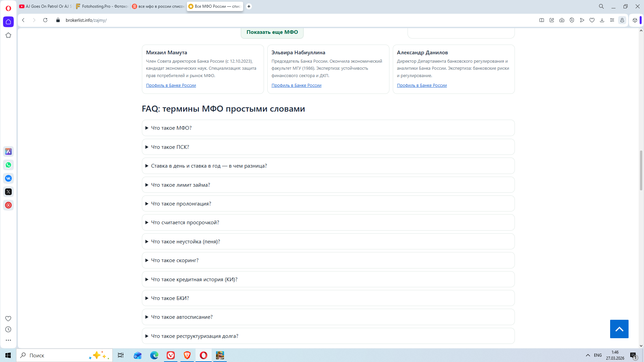Image resolution: width=644 pixels, height=362 pixels.
Task: Expand 'Что такое пролонгация?' FAQ item
Action: (181, 204)
